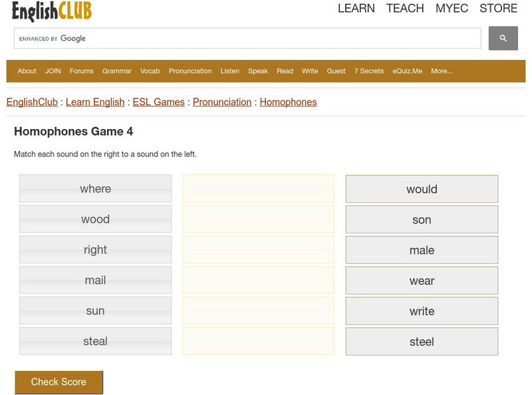Open the Learn English breadcrumb link
Screen dimensions: 532x395
click(95, 102)
